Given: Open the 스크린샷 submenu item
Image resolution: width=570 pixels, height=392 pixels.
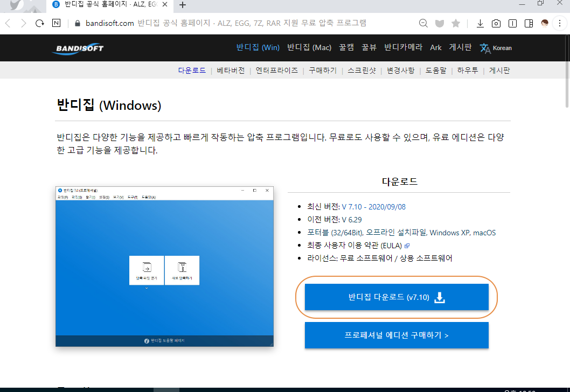Looking at the screenshot, I should pos(362,71).
